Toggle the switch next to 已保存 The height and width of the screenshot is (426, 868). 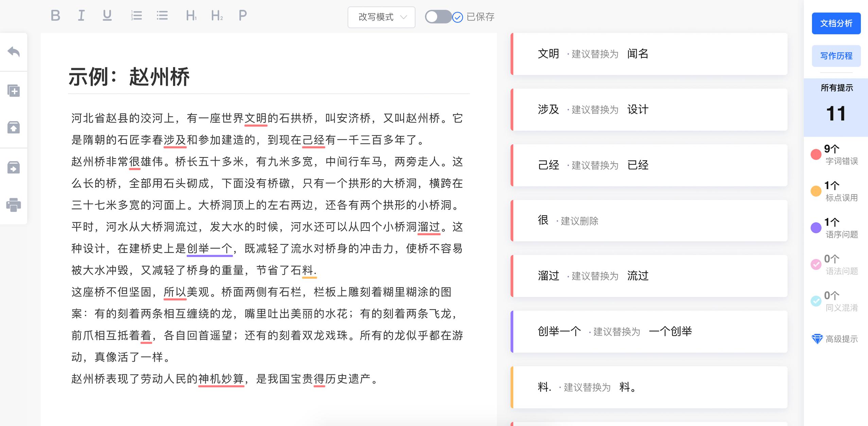[x=438, y=17]
